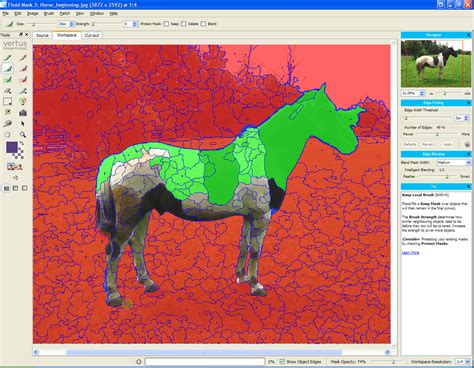The height and width of the screenshot is (368, 474).
Task: Open the Window menu
Action: [97, 14]
